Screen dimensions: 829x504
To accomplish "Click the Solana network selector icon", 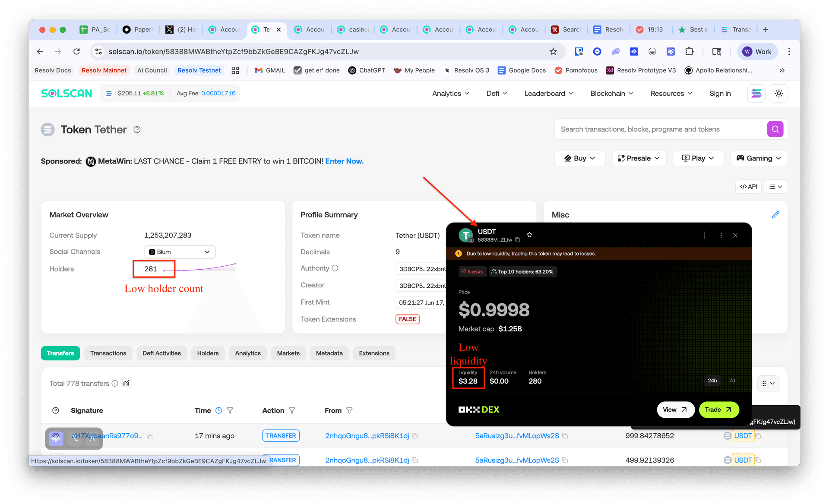I will click(756, 93).
